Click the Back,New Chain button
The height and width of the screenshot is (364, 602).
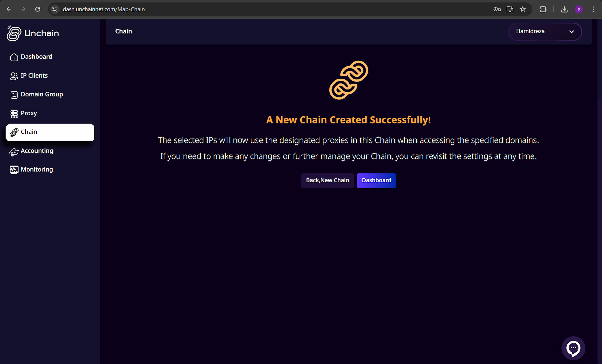[x=327, y=180]
